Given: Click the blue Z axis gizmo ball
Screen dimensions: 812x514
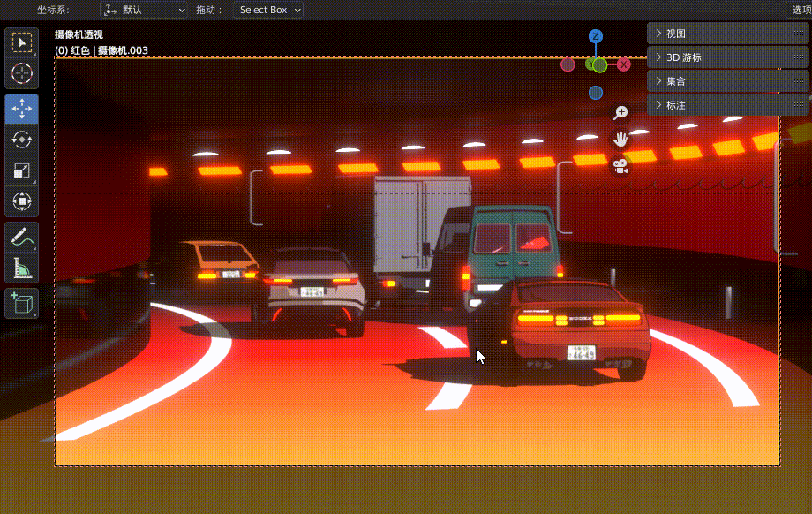Looking at the screenshot, I should coord(596,36).
